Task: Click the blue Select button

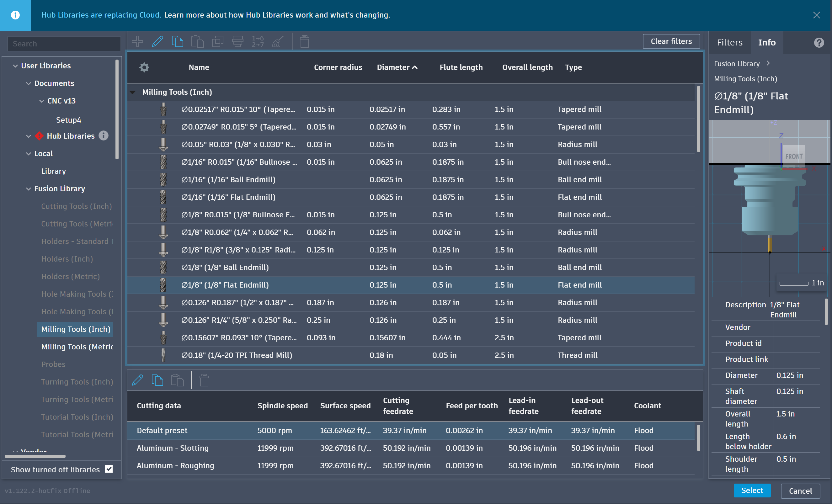Action: (x=752, y=490)
